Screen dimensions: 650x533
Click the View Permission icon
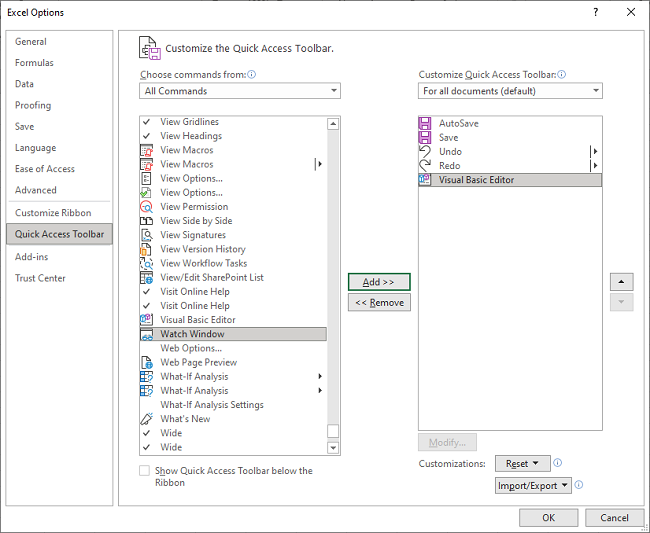147,207
